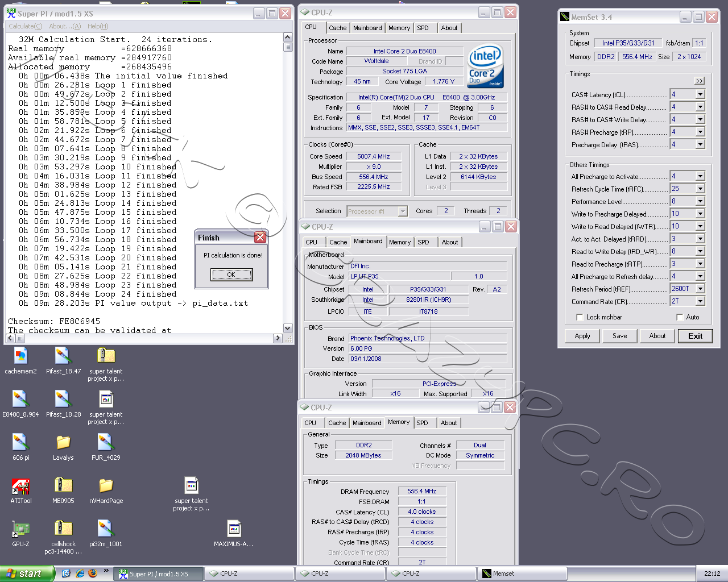Open super talent project zip beside Pifast_18.47
Screen dimensions: 728x582
click(x=106, y=364)
